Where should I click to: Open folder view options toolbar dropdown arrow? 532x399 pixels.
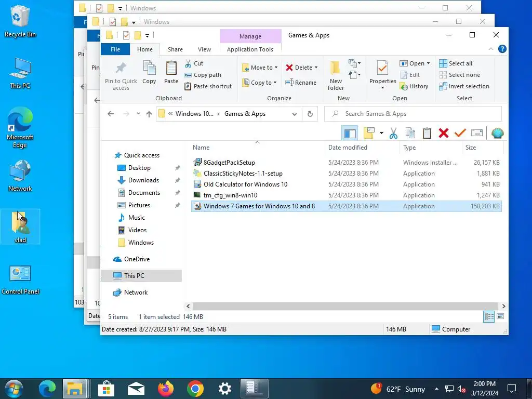[x=381, y=133]
